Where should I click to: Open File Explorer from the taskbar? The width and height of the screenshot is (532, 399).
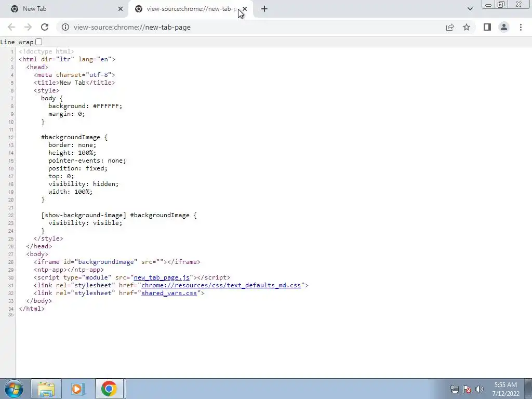(46, 389)
